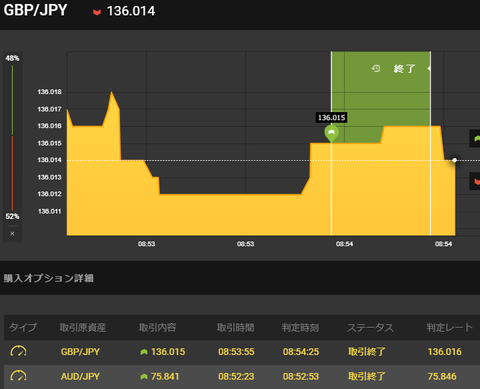This screenshot has height=389, width=480.
Task: Click the 終了 label in green zone
Action: [x=405, y=69]
